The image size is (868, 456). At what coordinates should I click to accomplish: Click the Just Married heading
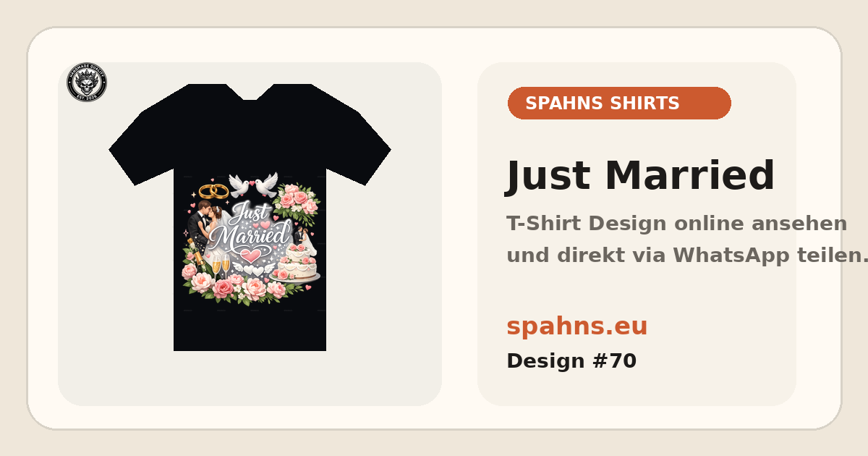[640, 176]
